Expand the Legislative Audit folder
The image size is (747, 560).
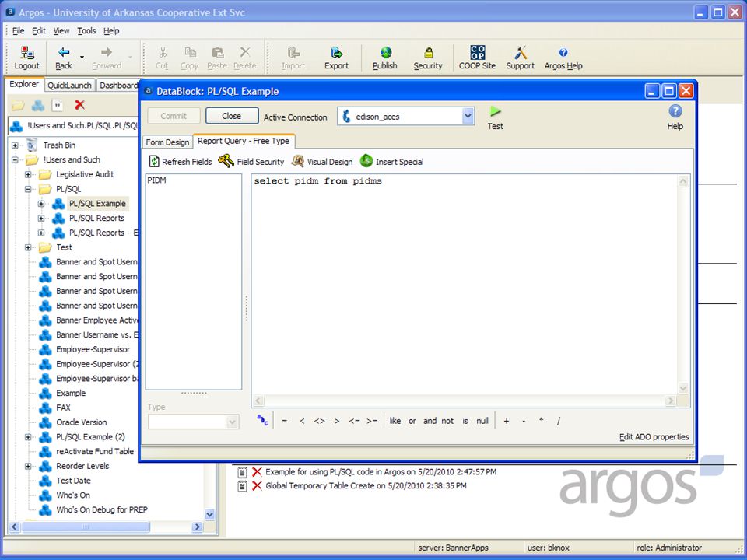(28, 175)
